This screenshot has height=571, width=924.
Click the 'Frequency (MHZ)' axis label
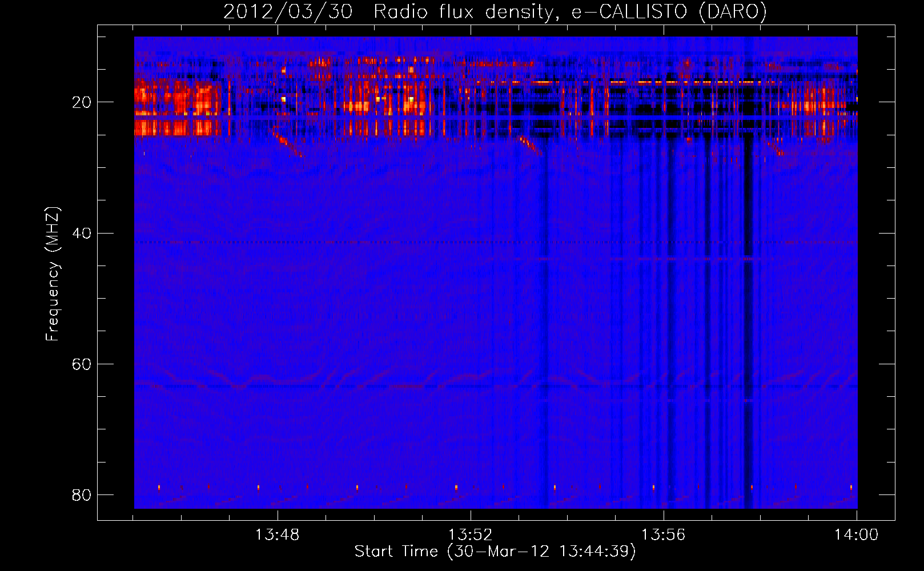tap(53, 274)
